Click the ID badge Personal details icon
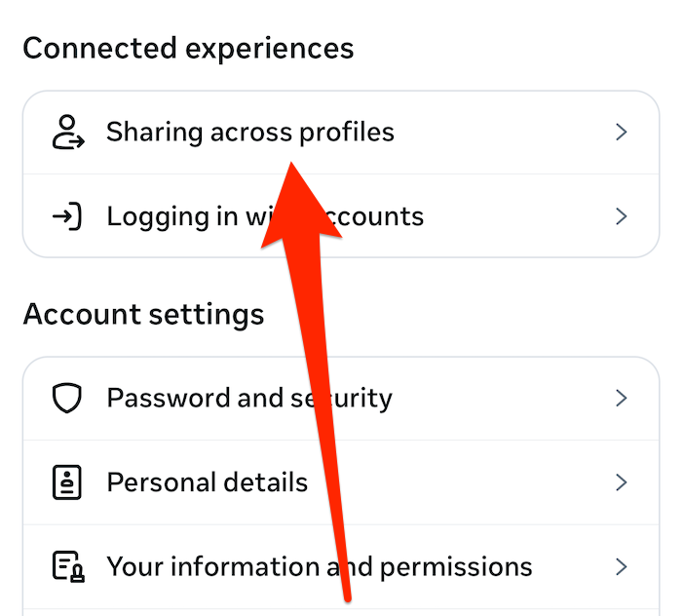The width and height of the screenshot is (684, 616). 66,482
